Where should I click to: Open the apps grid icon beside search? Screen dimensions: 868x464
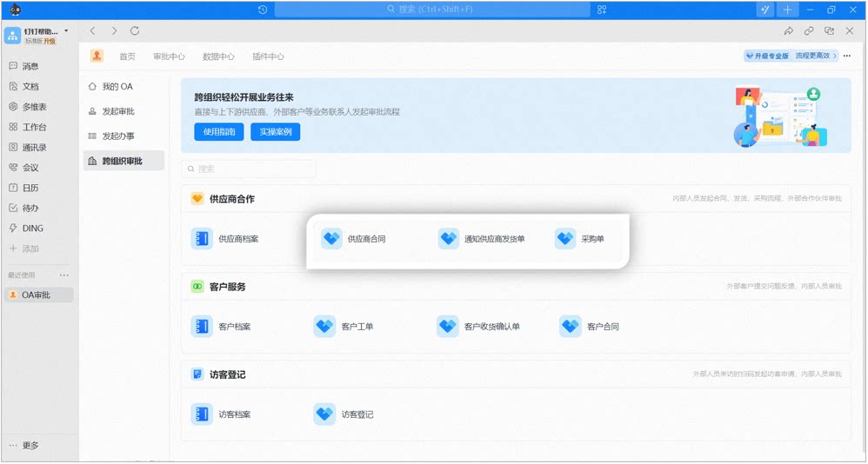[x=602, y=10]
